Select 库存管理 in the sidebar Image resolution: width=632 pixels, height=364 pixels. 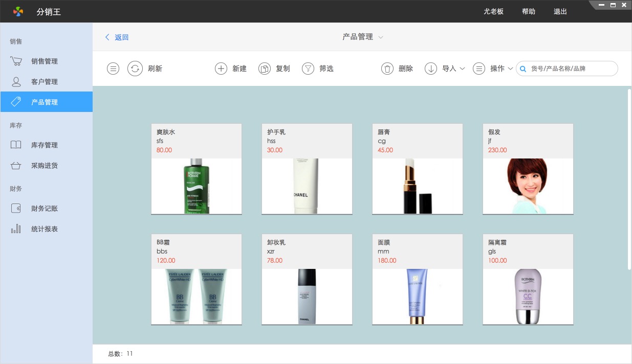point(44,145)
